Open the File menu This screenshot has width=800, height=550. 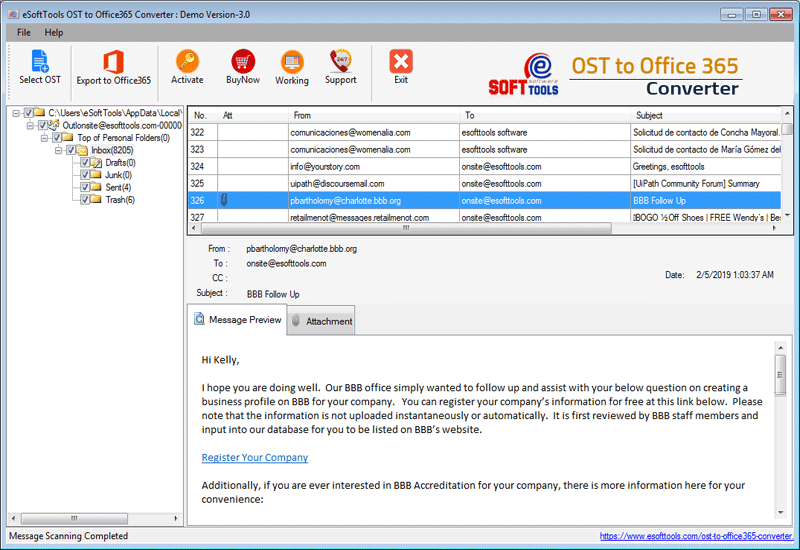point(23,33)
